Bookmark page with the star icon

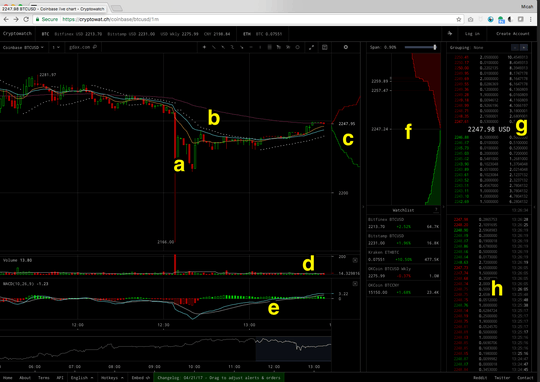tap(458, 19)
